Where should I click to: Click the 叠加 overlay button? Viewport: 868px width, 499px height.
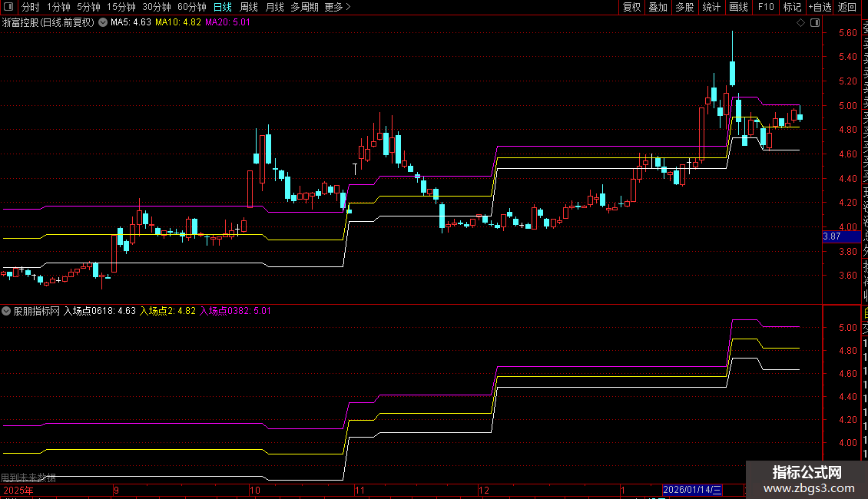pyautogui.click(x=658, y=7)
